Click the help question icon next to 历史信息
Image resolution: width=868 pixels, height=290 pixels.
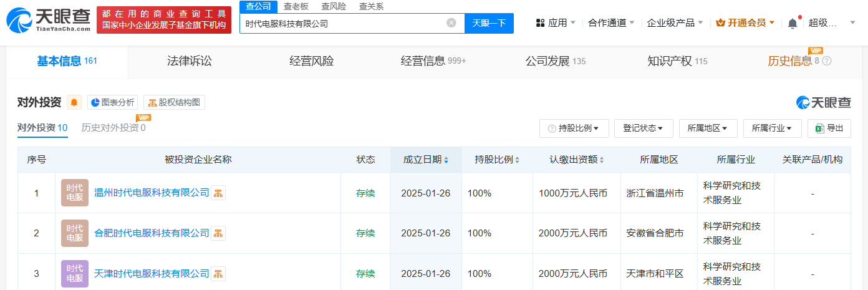(827, 61)
